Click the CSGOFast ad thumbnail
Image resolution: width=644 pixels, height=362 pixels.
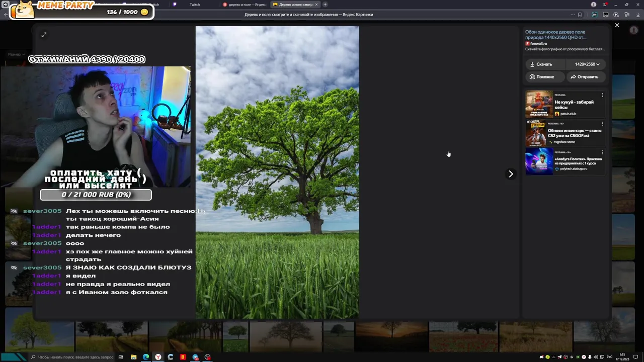536,133
